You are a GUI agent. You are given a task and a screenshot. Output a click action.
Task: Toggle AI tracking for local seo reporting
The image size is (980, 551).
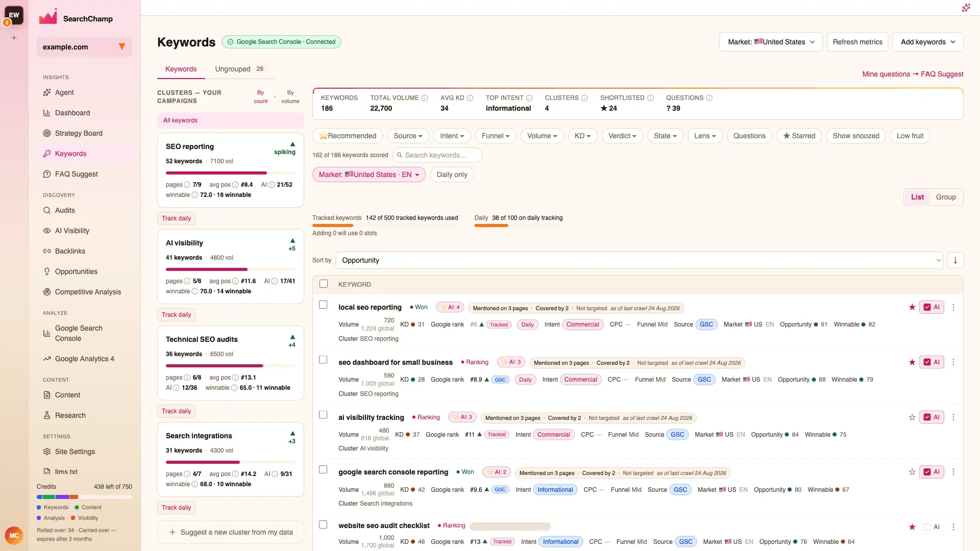click(932, 307)
